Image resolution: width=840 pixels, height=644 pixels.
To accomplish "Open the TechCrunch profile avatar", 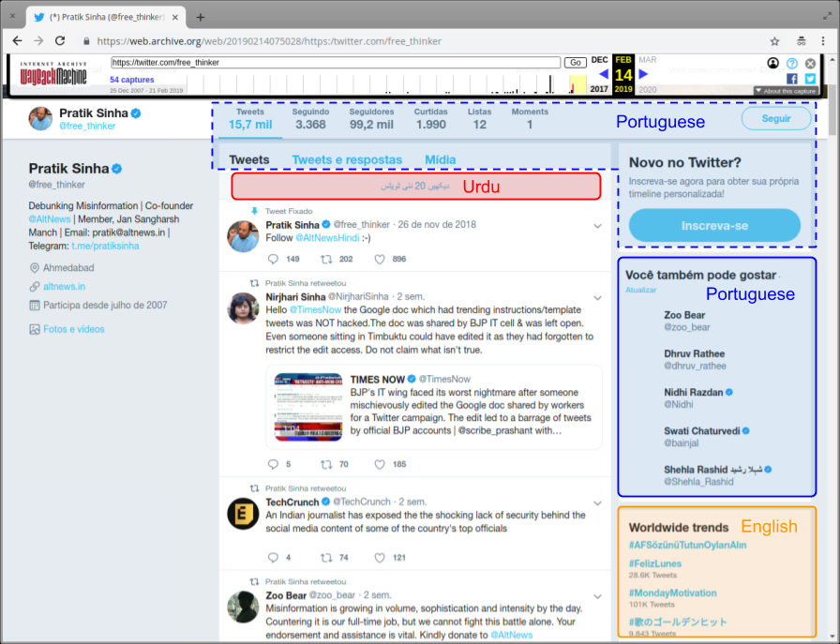I will 243,514.
